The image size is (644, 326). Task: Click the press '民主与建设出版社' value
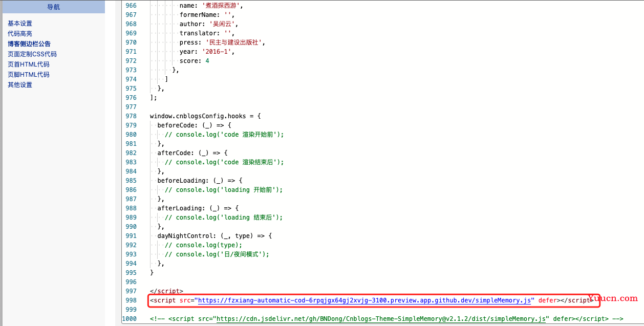pyautogui.click(x=234, y=42)
